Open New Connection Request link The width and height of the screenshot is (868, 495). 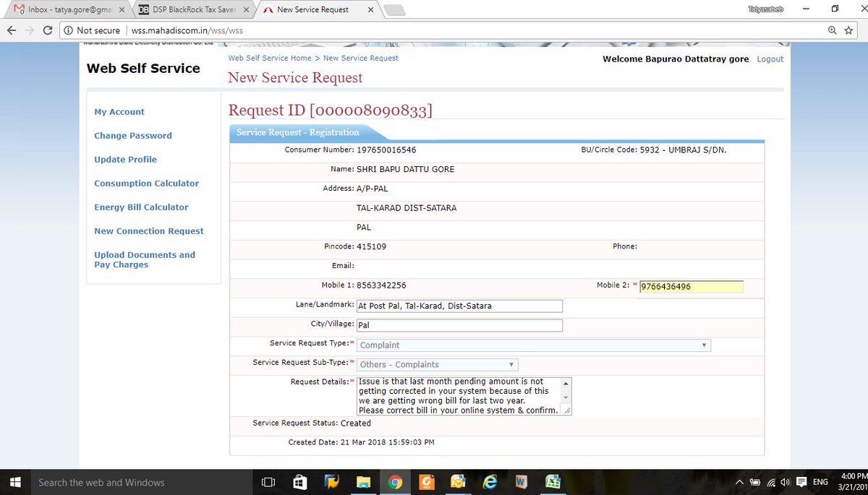coord(149,231)
